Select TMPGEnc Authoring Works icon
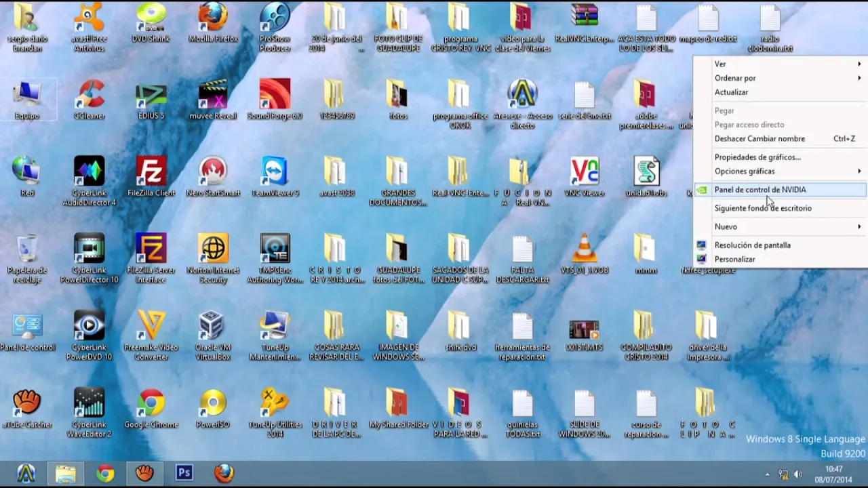The width and height of the screenshot is (868, 488). pos(275,258)
